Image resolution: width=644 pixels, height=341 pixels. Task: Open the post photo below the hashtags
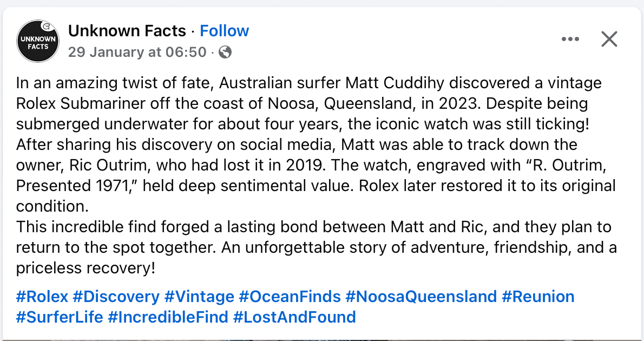pos(322,339)
